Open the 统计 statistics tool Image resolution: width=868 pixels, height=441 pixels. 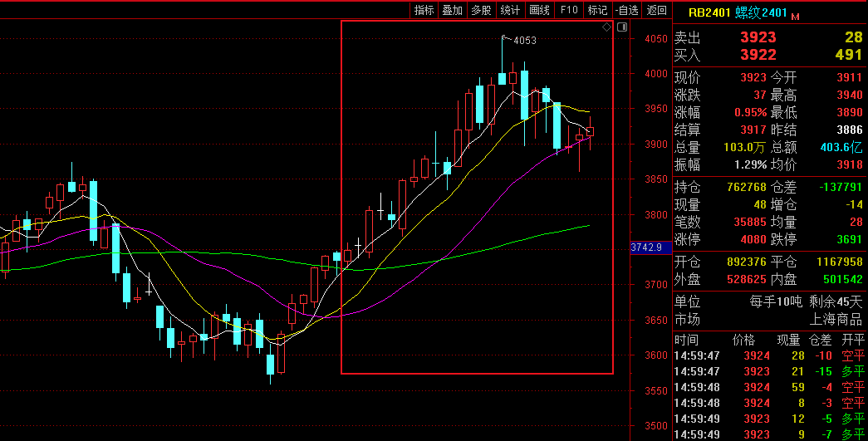pyautogui.click(x=510, y=10)
